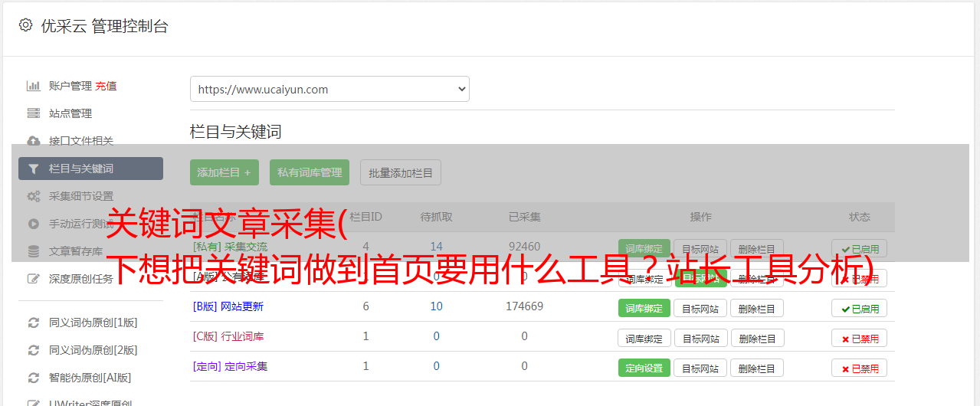Click the refresh icon beside 同义词伪原创[1版]
980x406 pixels.
coord(33,323)
